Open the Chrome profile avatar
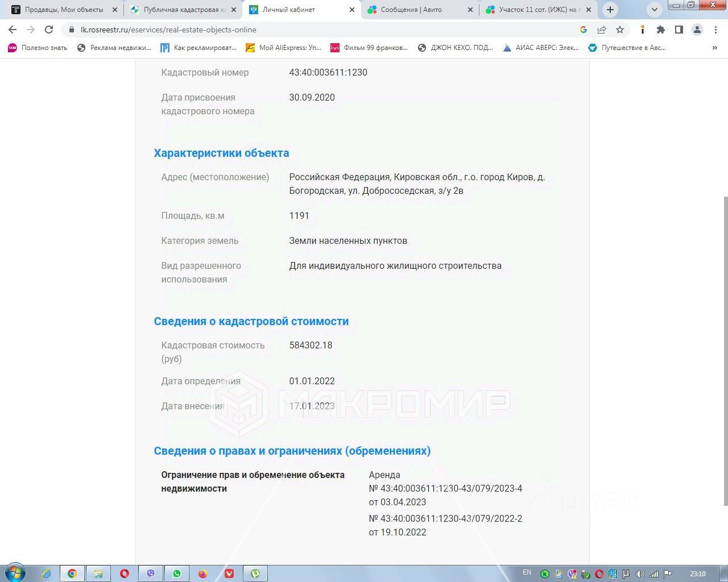 pos(697,30)
